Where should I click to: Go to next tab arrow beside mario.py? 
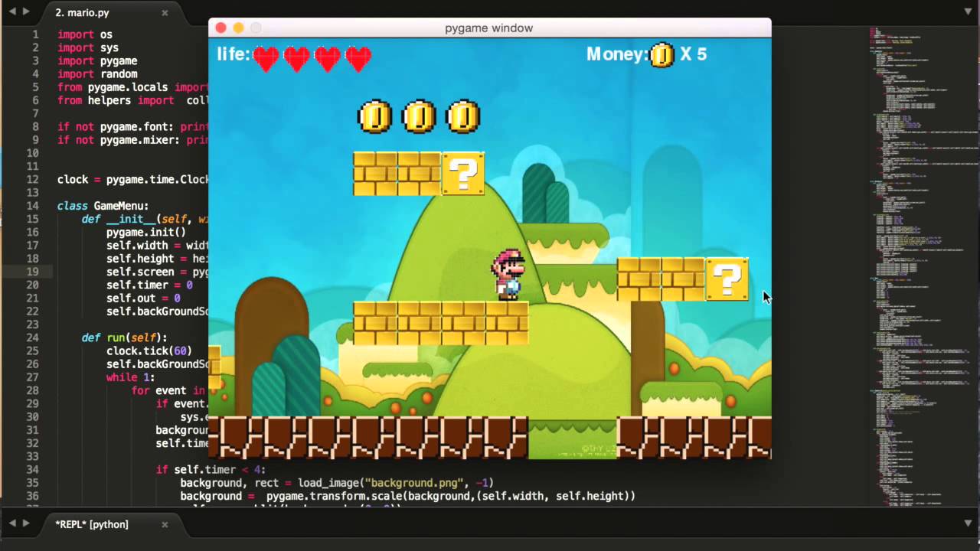(x=26, y=11)
